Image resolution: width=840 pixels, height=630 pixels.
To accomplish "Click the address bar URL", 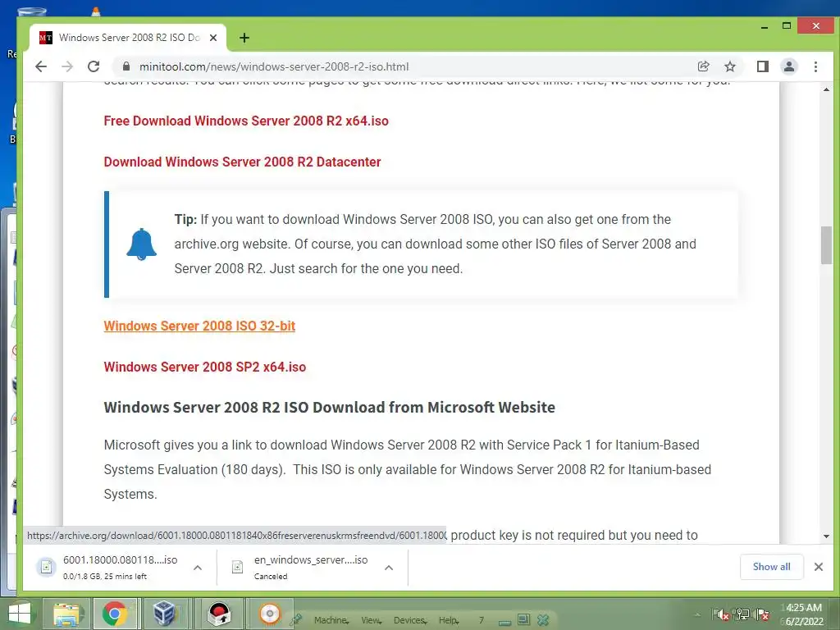I will (274, 66).
